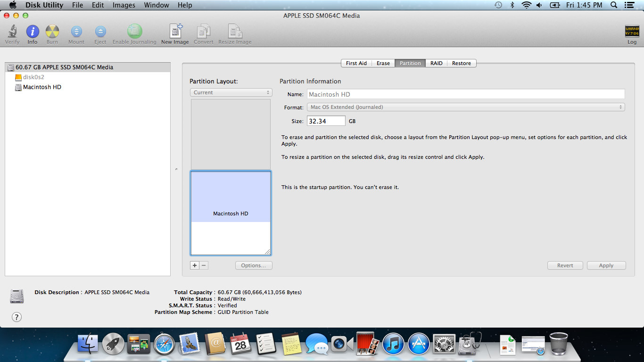Open Photo Booth from the Dock
644x362 pixels.
pos(368,344)
